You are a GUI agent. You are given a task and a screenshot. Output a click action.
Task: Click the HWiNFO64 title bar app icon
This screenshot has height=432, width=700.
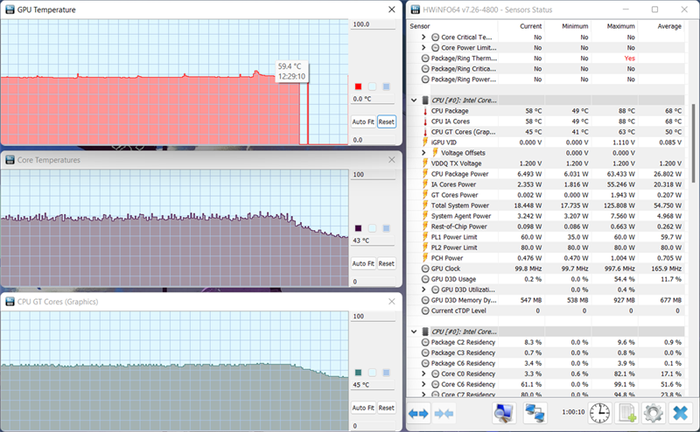pos(415,9)
